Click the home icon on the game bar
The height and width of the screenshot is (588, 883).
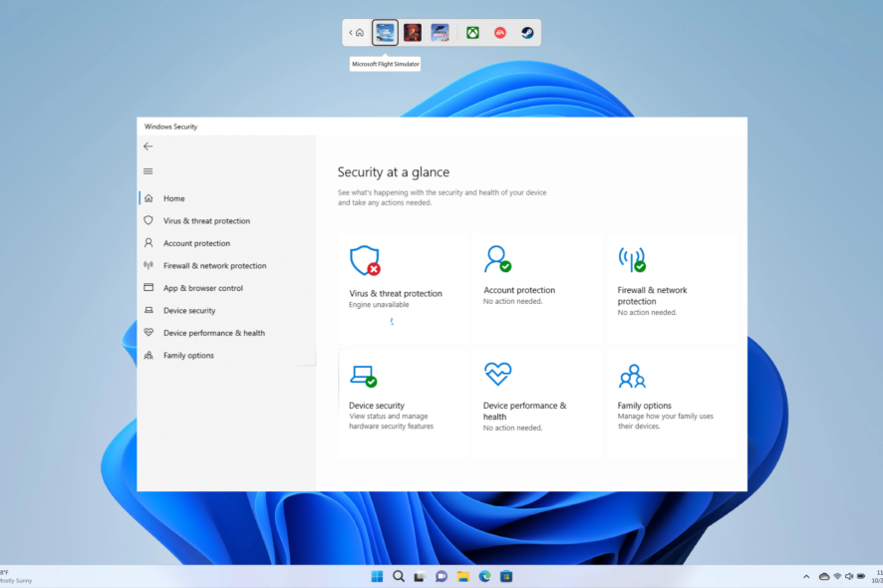coord(359,32)
